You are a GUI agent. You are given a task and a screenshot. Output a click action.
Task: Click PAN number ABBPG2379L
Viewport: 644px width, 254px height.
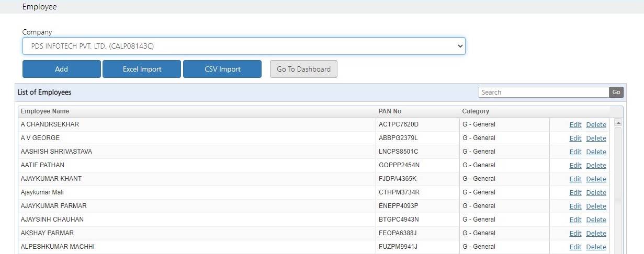[399, 138]
